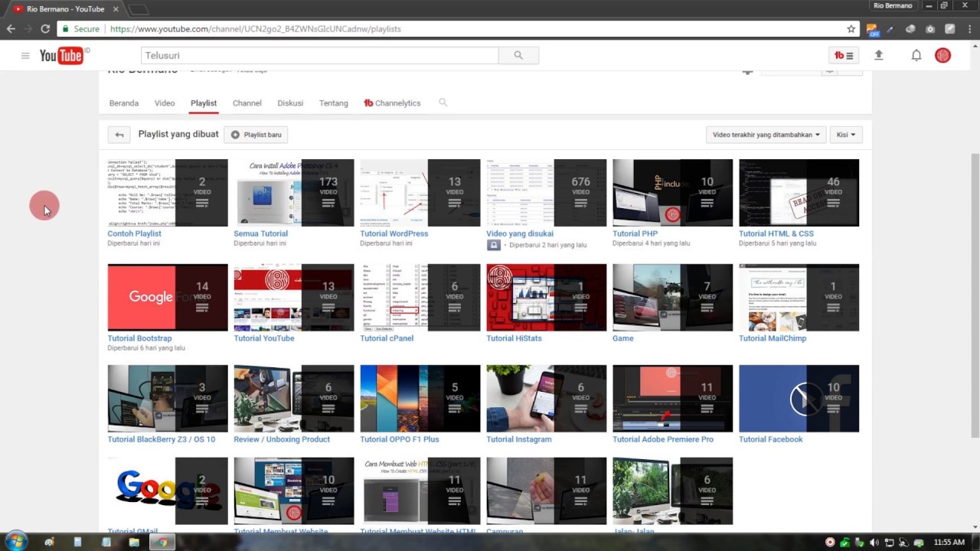Viewport: 980px width, 551px height.
Task: Click the Tutorial Facebook playlist thumbnail
Action: [x=799, y=399]
